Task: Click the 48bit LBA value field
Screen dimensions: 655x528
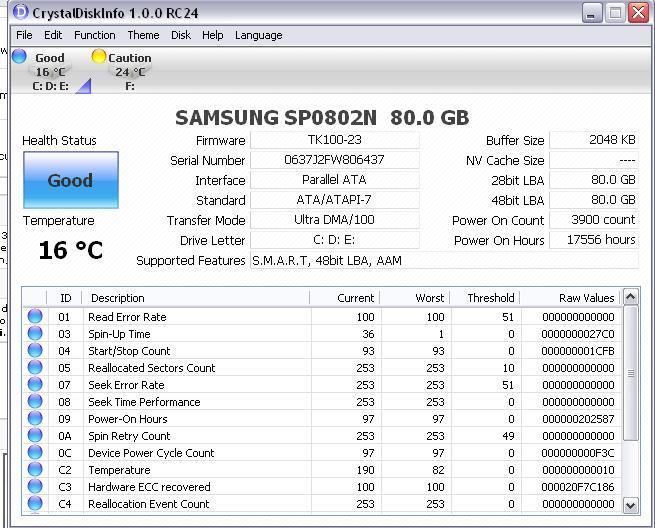Action: tap(594, 200)
